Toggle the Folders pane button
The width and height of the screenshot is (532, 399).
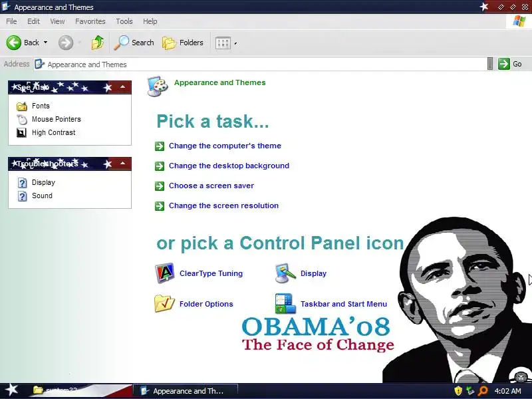[183, 43]
